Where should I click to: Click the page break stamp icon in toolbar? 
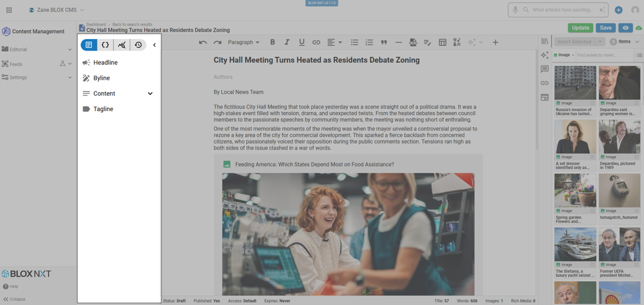tap(413, 42)
